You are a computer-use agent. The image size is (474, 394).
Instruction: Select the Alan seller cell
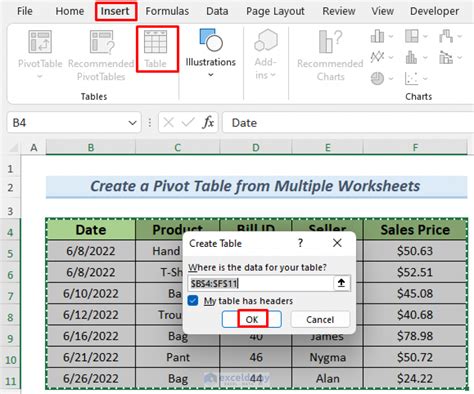[x=327, y=378]
